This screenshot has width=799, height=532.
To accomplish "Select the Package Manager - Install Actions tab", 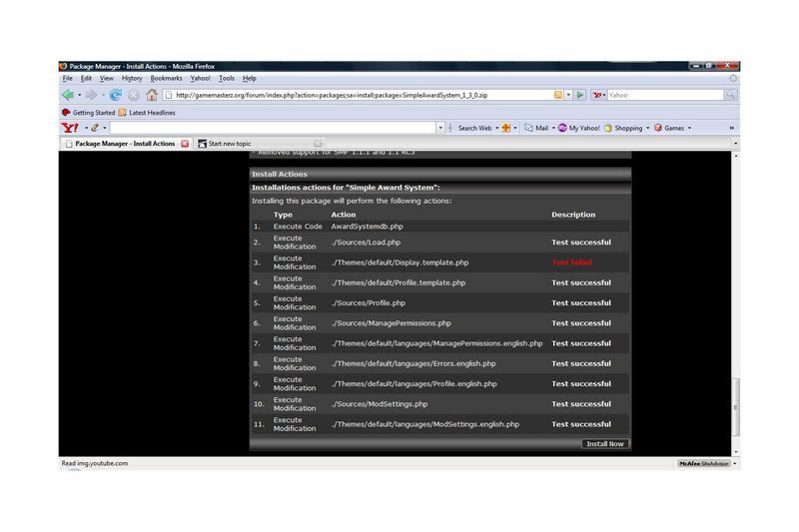I will coord(126,144).
